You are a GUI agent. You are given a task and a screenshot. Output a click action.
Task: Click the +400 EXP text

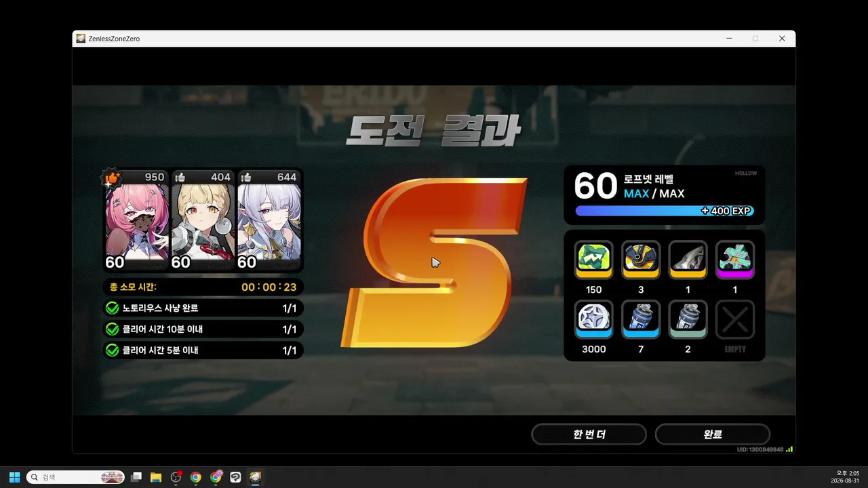pos(726,211)
